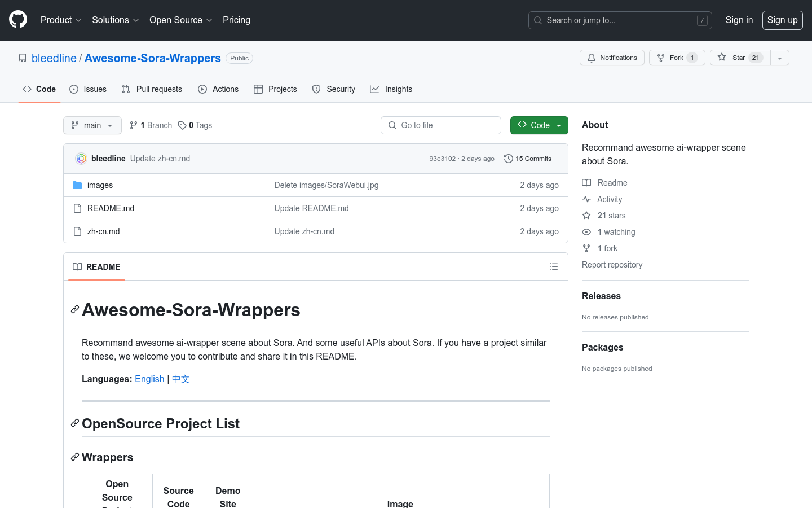This screenshot has width=812, height=508.
Task: Click the Go to file field
Action: pos(441,125)
